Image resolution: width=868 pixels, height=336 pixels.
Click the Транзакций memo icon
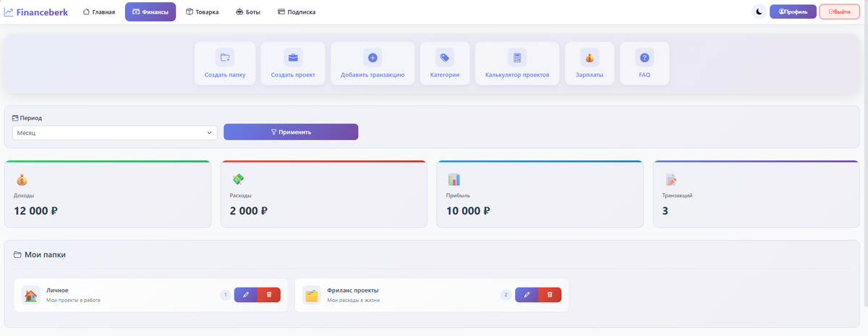point(671,180)
